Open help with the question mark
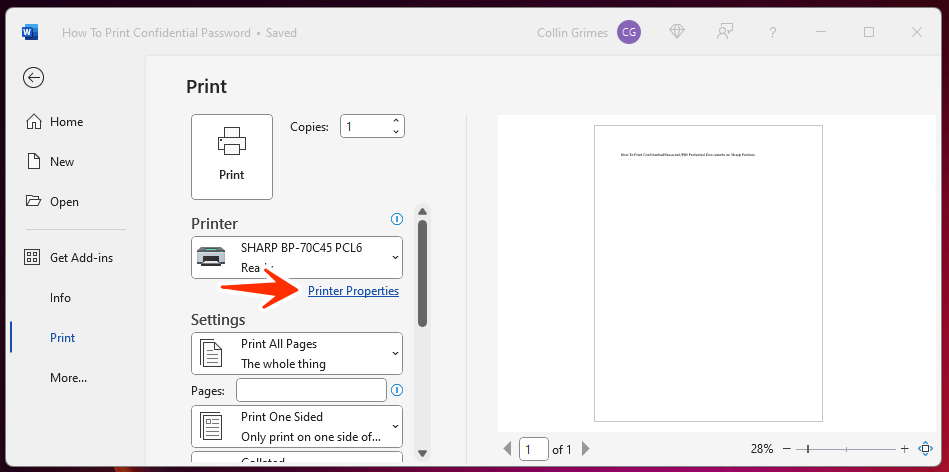 [772, 33]
